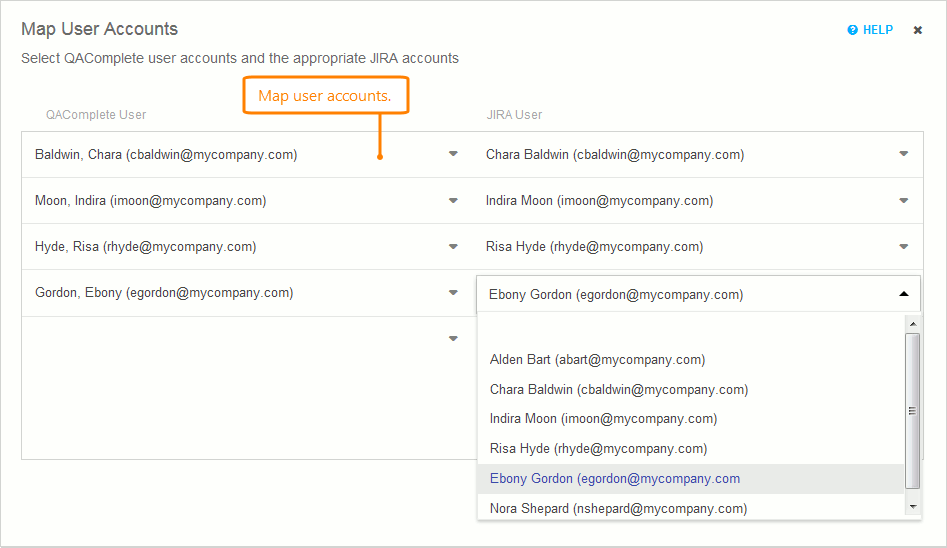Expand JIRA dropdown for Risa Hyde

click(903, 247)
